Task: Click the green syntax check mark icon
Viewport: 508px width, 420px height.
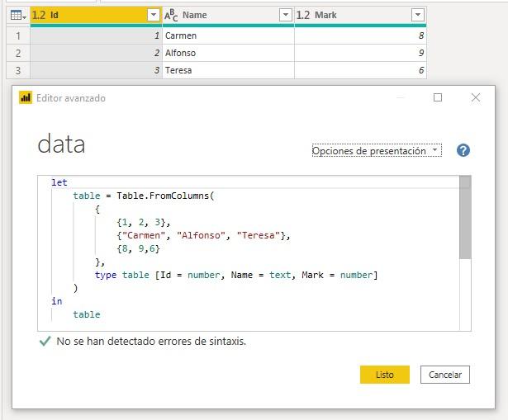Action: coord(45,341)
